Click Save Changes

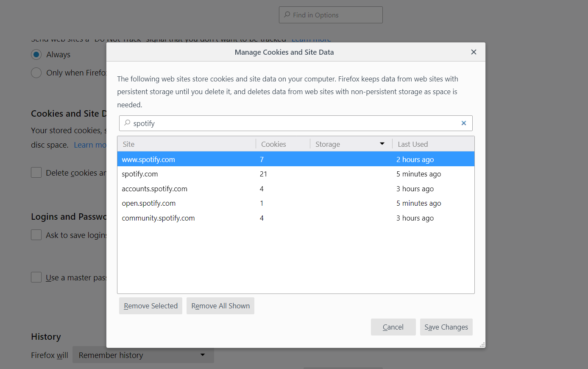(446, 327)
